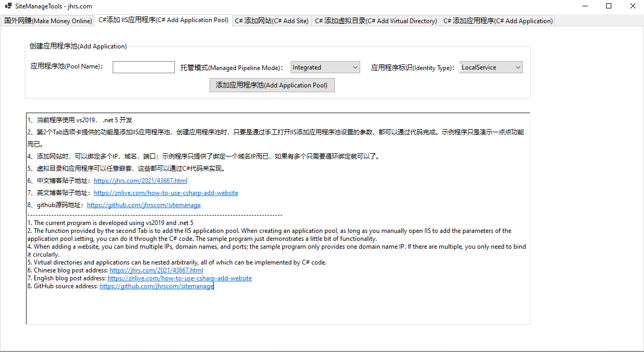Open znlive.com link on line 7 Chinese section
The height and width of the screenshot is (352, 644).
tap(166, 193)
